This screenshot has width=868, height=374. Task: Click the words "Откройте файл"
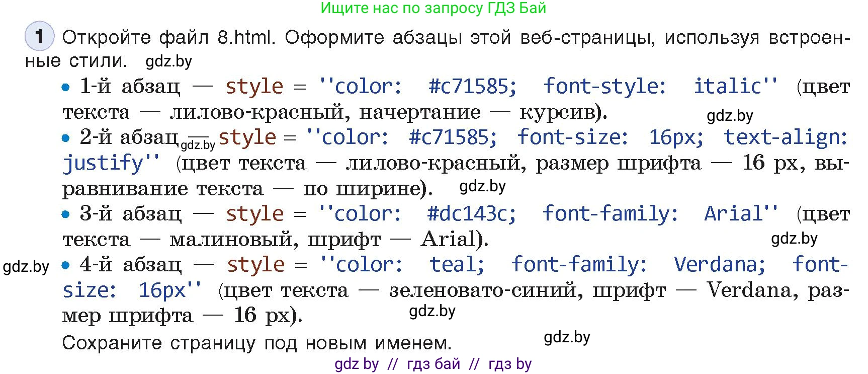[x=135, y=37]
